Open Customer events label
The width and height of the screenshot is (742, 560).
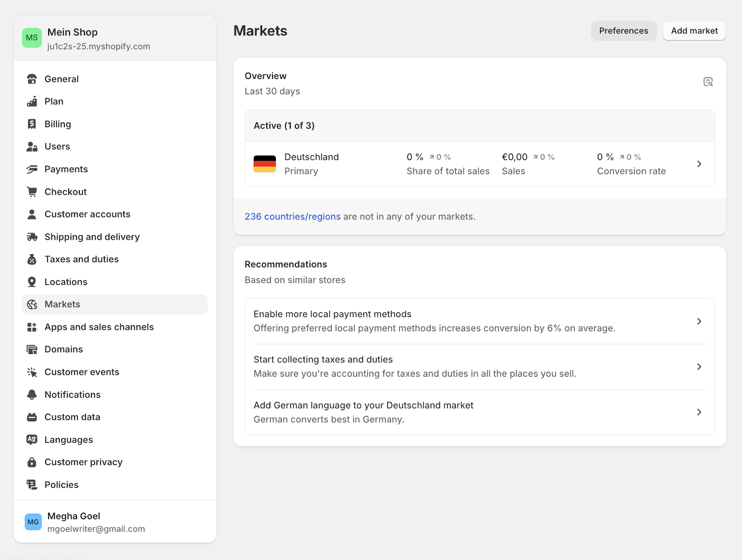(x=82, y=372)
